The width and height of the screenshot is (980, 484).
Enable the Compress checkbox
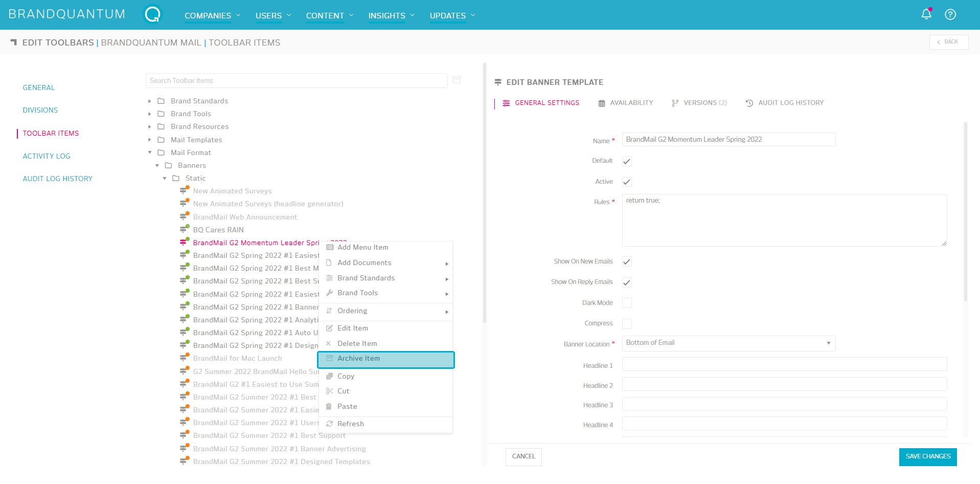pos(627,323)
